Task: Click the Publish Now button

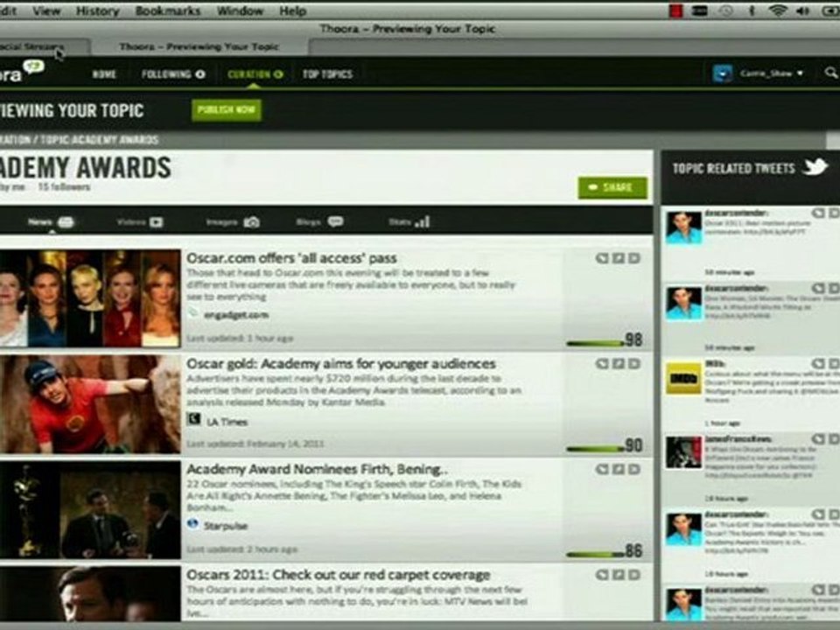Action: pos(227,110)
